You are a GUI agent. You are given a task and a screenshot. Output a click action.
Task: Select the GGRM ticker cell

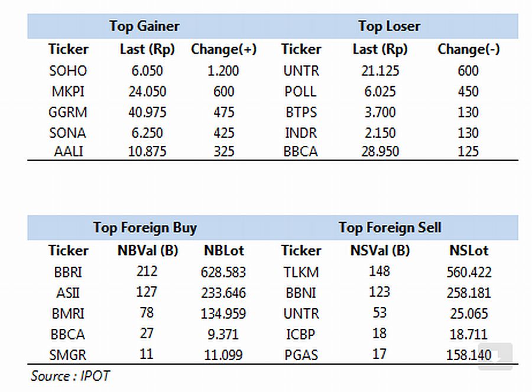coord(68,112)
